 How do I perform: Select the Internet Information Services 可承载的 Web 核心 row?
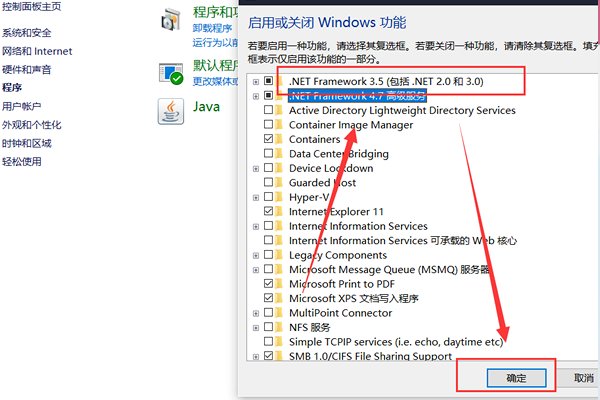click(x=403, y=240)
